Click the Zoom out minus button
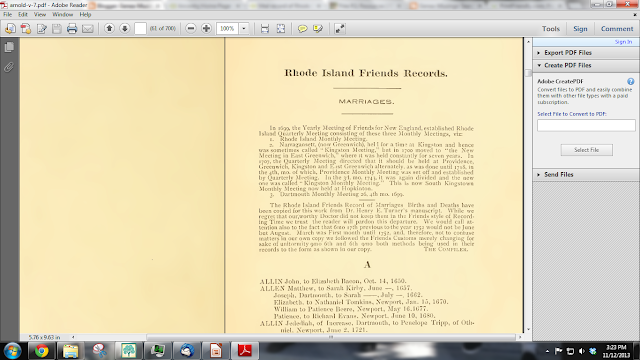This screenshot has height=360, width=640. [x=191, y=29]
